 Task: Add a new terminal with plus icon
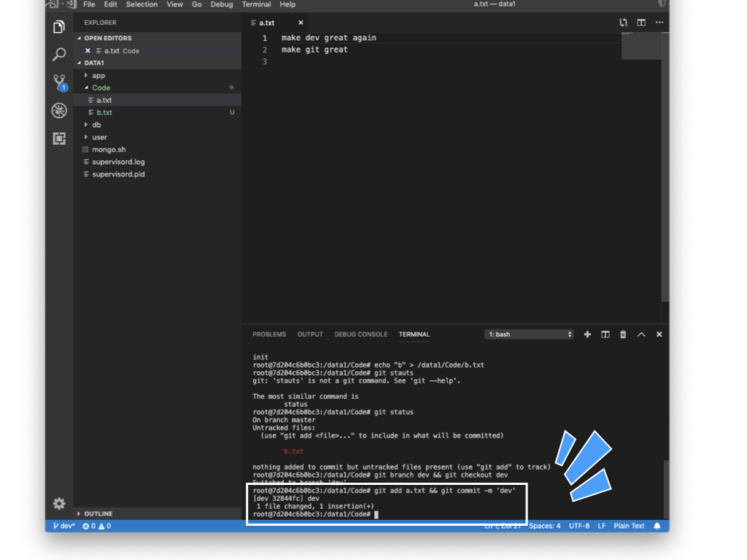[x=587, y=334]
